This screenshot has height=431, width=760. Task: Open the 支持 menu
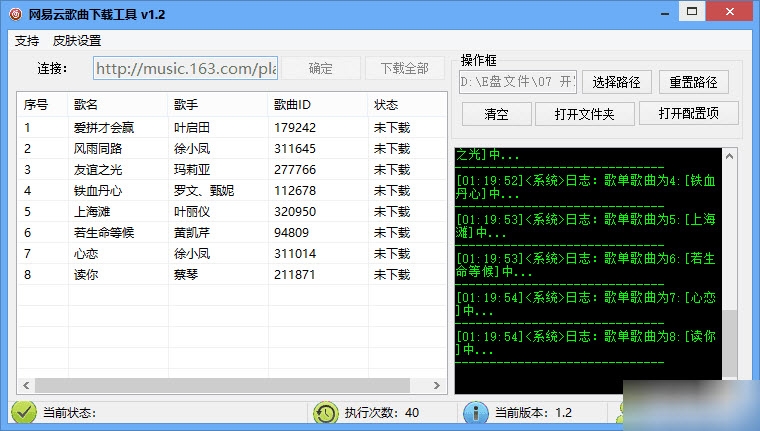[27, 41]
